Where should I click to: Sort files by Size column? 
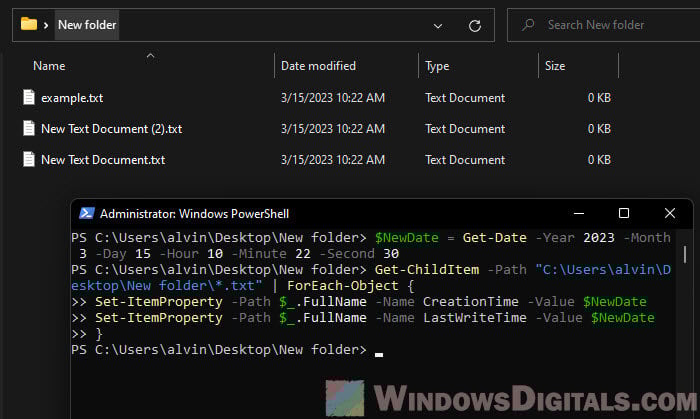pos(555,66)
